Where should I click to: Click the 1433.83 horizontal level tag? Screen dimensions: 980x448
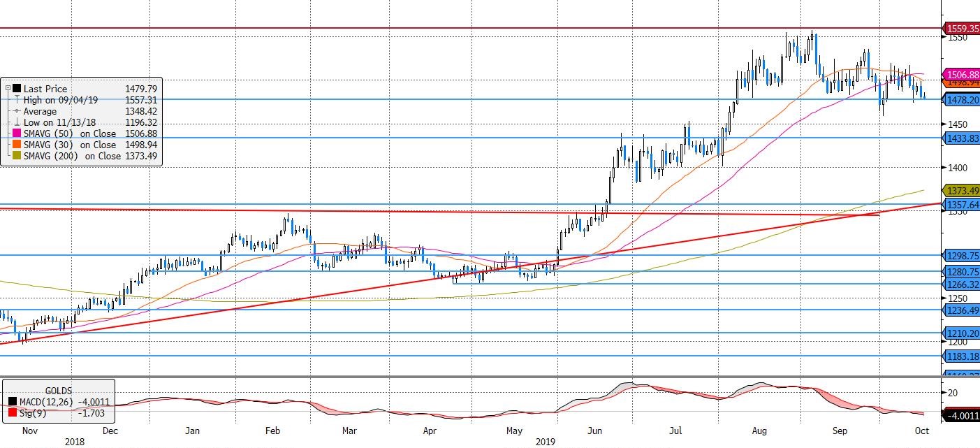click(x=961, y=138)
